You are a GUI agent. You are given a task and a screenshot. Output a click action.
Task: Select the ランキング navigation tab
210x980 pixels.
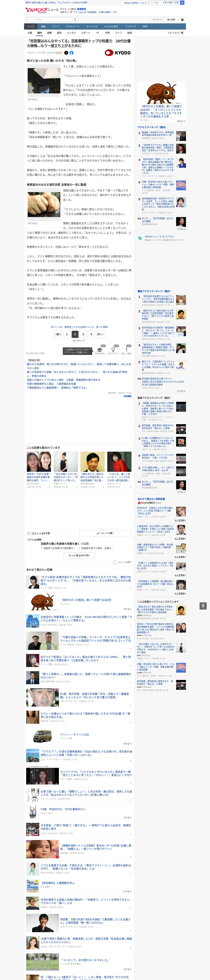coord(130,27)
